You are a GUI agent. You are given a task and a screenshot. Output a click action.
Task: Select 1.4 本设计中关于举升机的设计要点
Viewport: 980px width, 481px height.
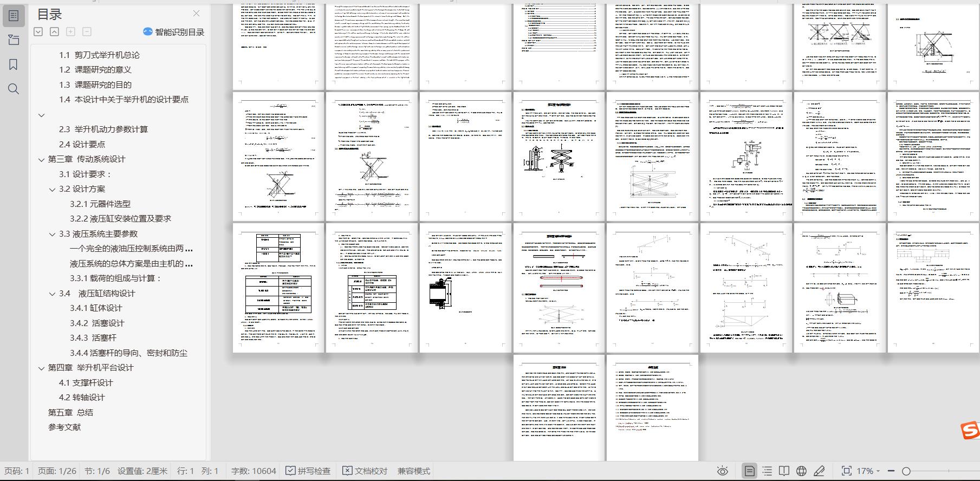tap(124, 99)
